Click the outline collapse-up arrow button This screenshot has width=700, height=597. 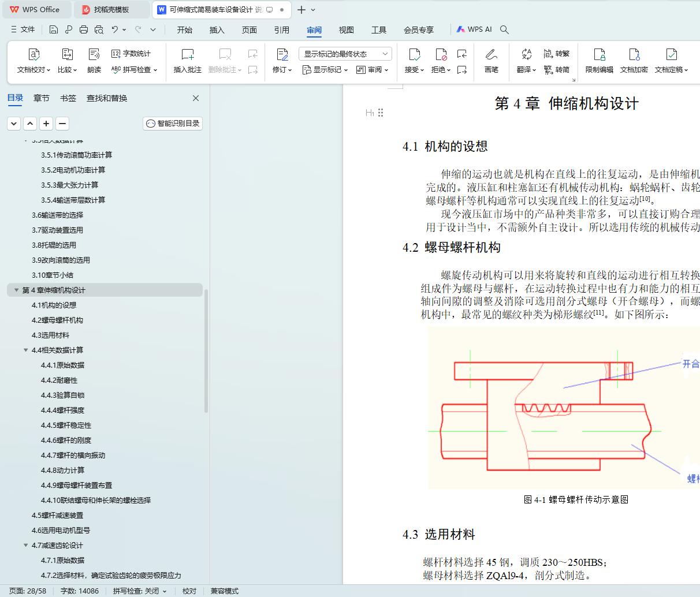[x=30, y=124]
